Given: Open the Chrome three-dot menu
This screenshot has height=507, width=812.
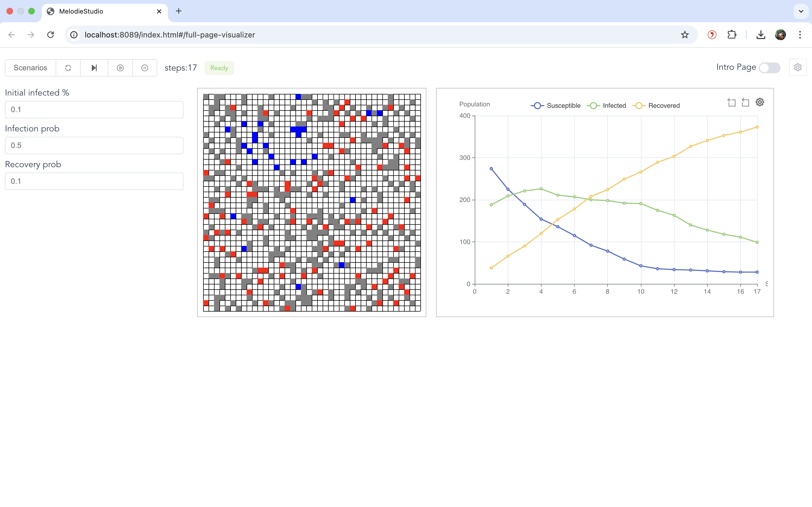Looking at the screenshot, I should [800, 35].
